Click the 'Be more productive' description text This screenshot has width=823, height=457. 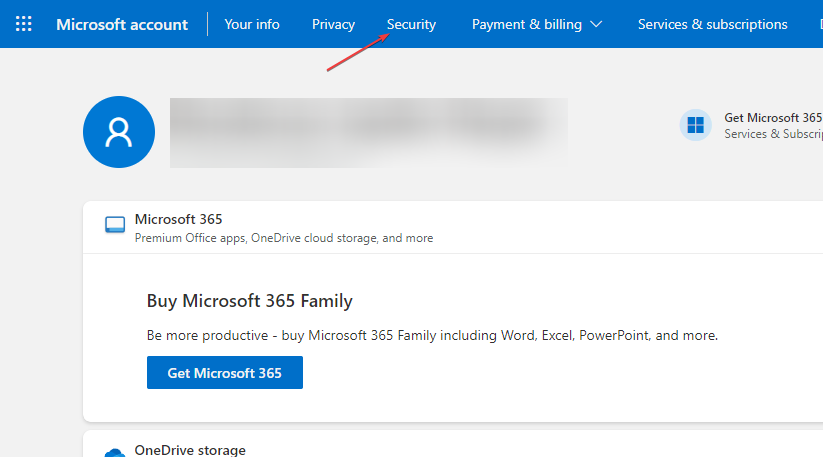click(x=432, y=335)
